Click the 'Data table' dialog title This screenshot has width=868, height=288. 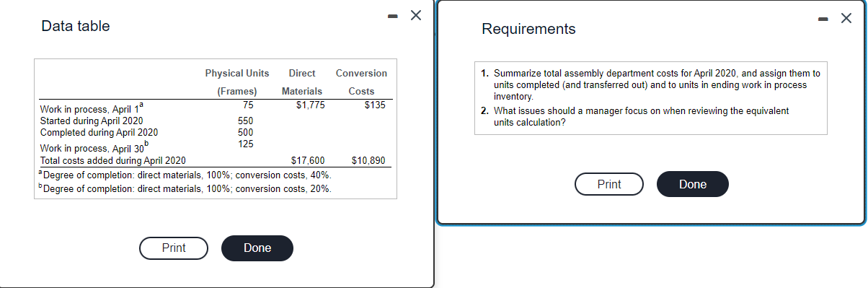tap(76, 26)
